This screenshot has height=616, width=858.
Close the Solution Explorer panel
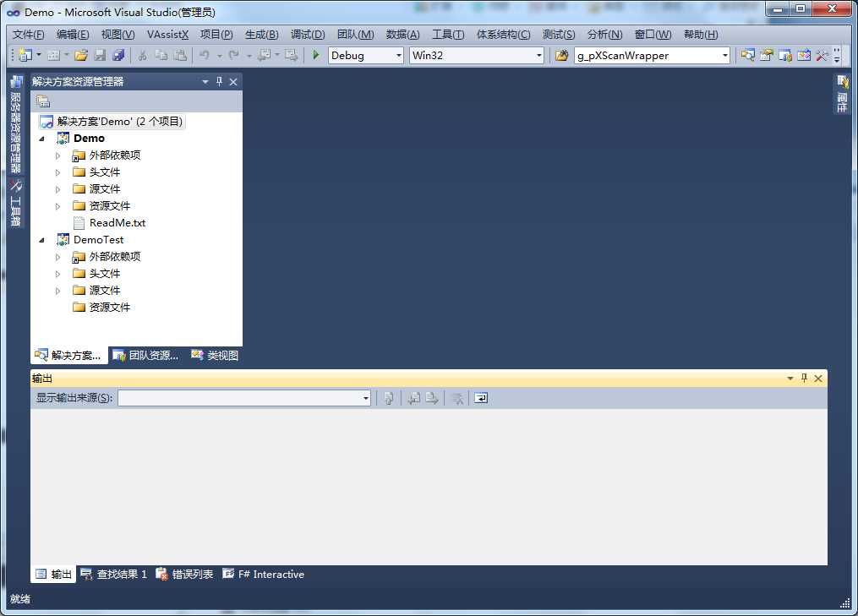pos(233,81)
